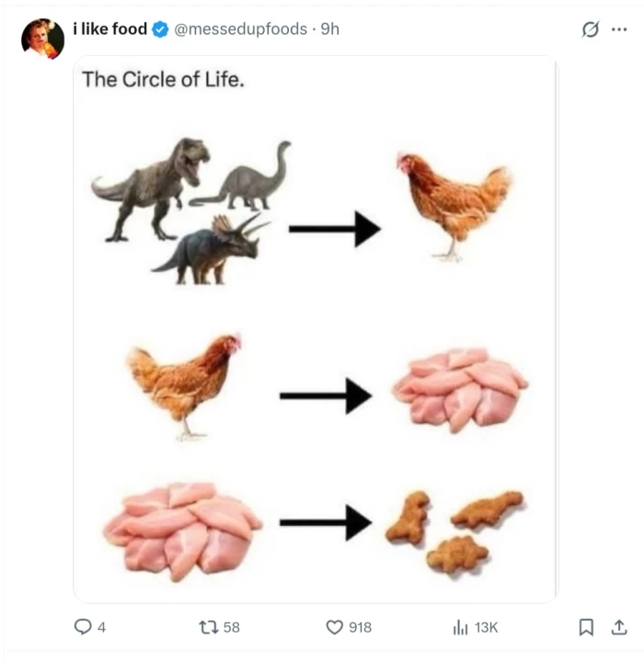The height and width of the screenshot is (662, 644).
Task: Bookmark this post
Action: 585,627
